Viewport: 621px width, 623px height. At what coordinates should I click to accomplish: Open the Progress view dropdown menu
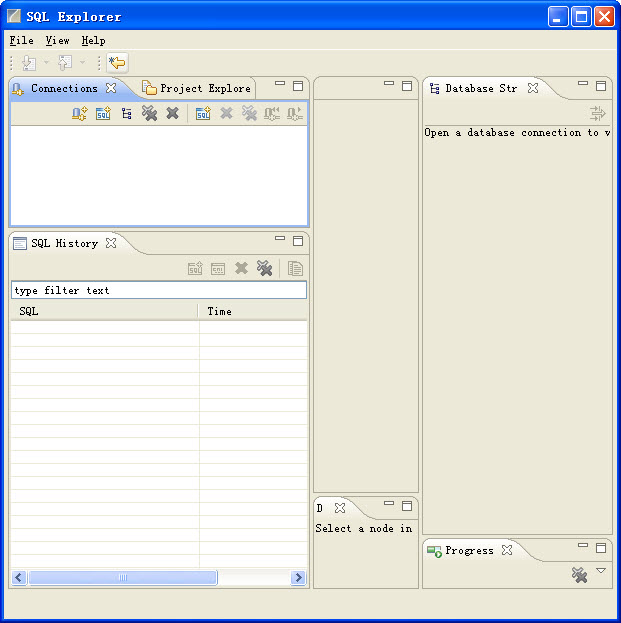(601, 571)
